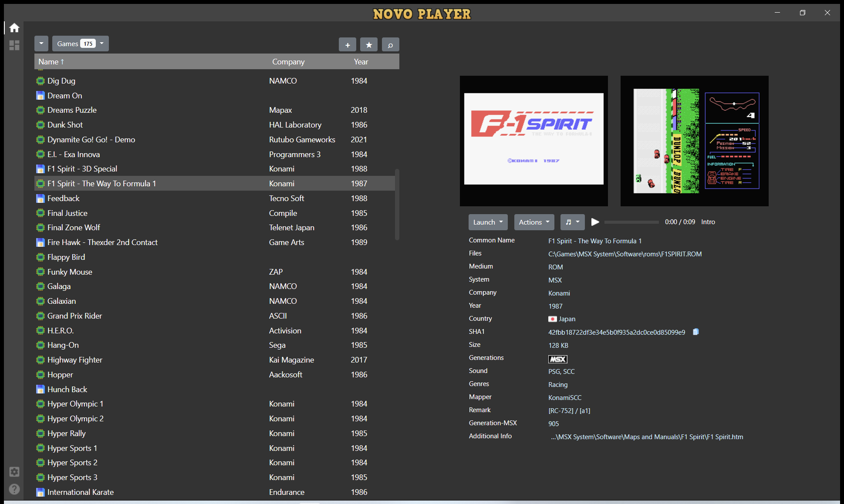This screenshot has height=504, width=844.
Task: Open the F1 Spirit title screen thumbnail
Action: (x=533, y=141)
